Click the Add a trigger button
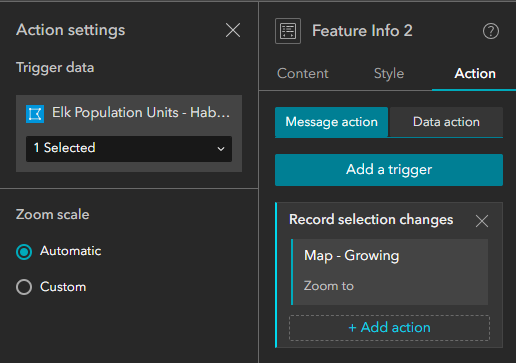 [389, 170]
